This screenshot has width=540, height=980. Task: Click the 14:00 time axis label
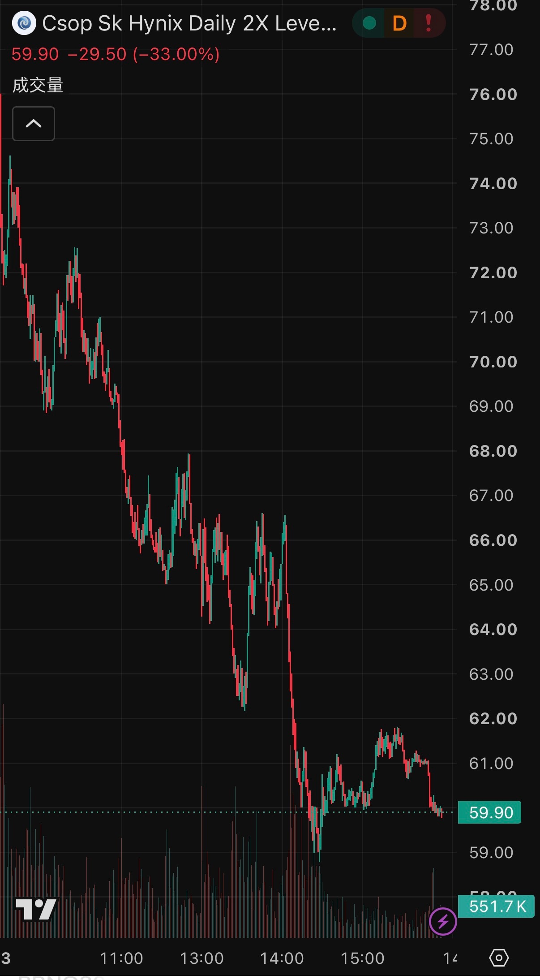[282, 958]
